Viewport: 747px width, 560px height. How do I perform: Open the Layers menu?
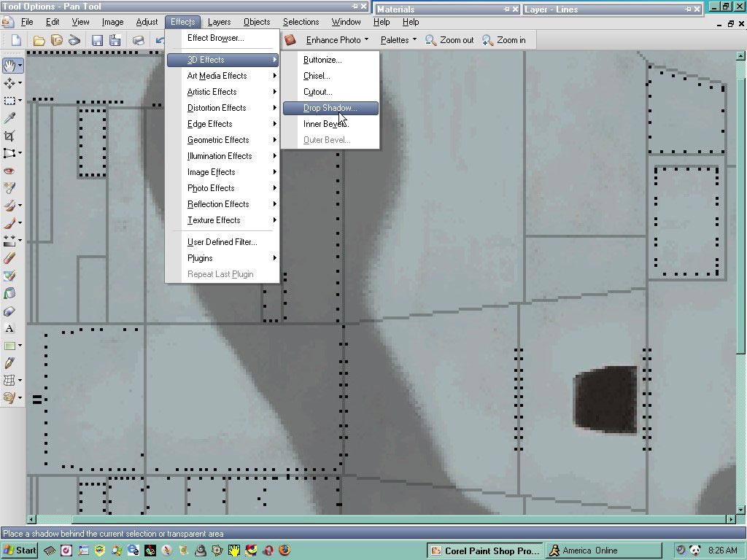pos(219,22)
